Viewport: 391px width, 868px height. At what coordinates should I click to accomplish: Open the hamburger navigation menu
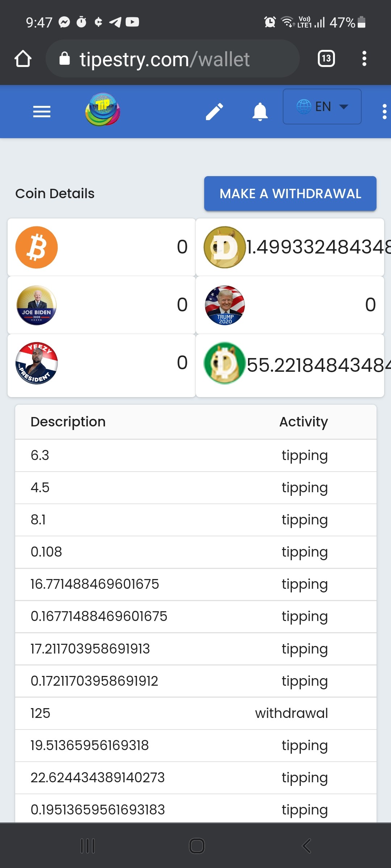coord(42,111)
